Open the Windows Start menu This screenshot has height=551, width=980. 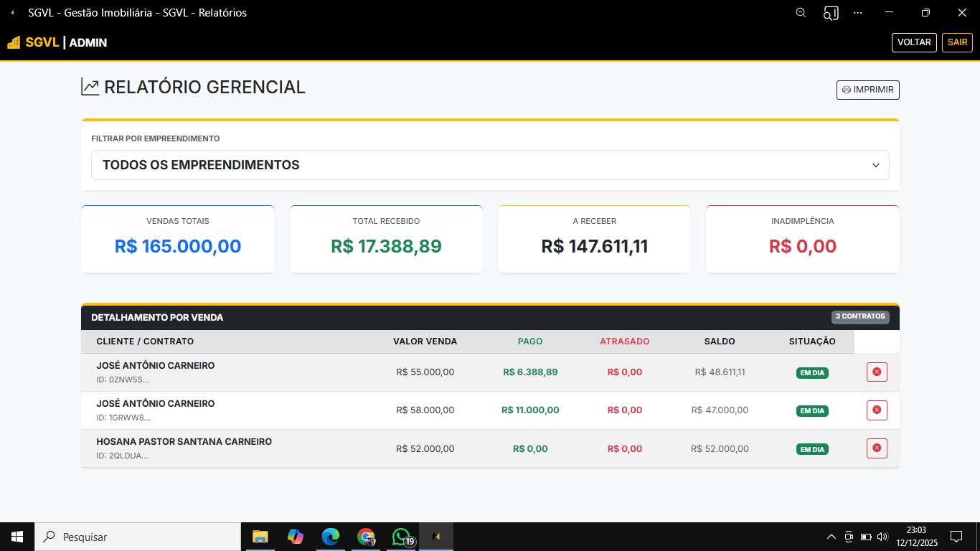16,536
